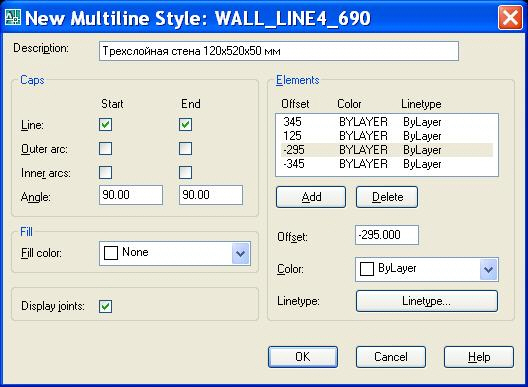Click the Add element button

click(311, 197)
